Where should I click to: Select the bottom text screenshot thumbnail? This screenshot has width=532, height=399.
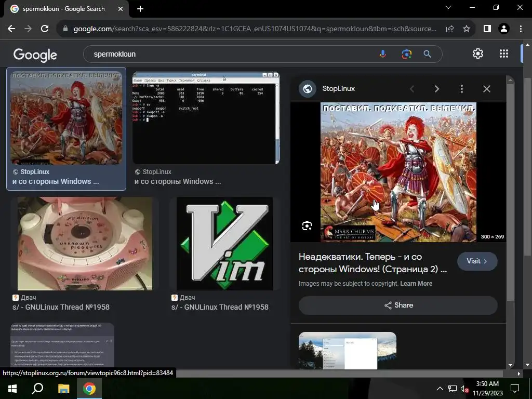click(62, 345)
